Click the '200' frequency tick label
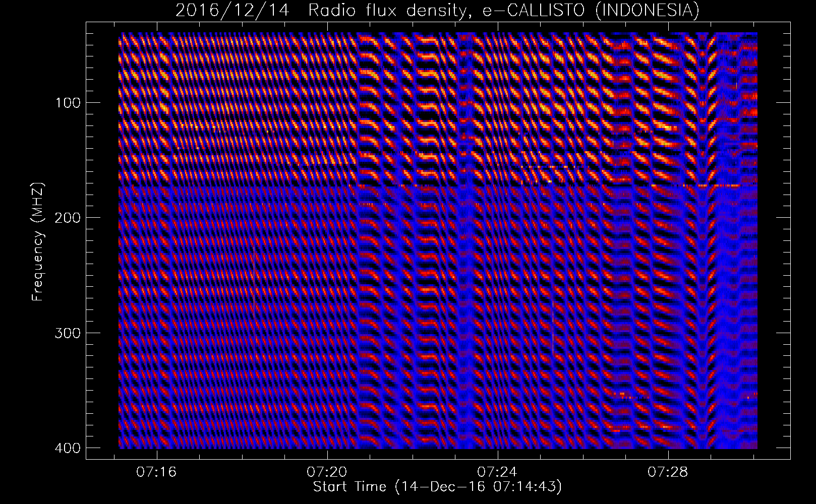The width and height of the screenshot is (816, 504). click(x=67, y=218)
